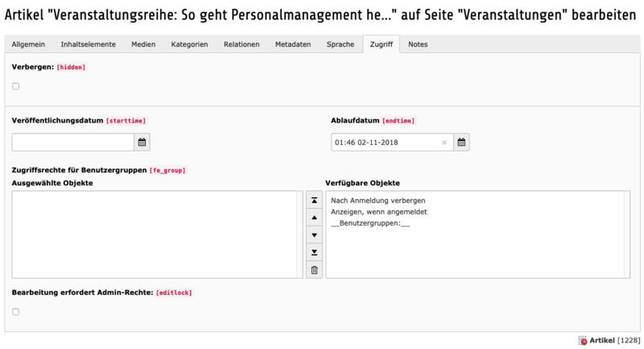Go to the Medien tab
The height and width of the screenshot is (349, 644).
point(143,44)
